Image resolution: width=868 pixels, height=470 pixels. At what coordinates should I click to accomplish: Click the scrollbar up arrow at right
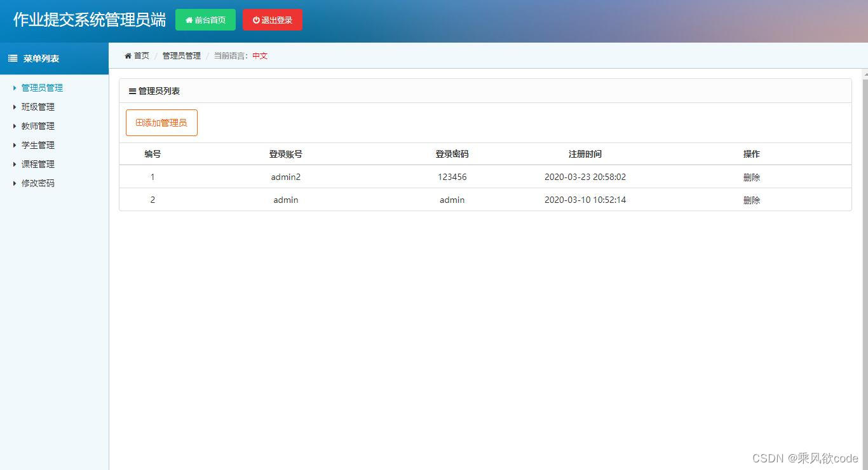click(x=865, y=74)
